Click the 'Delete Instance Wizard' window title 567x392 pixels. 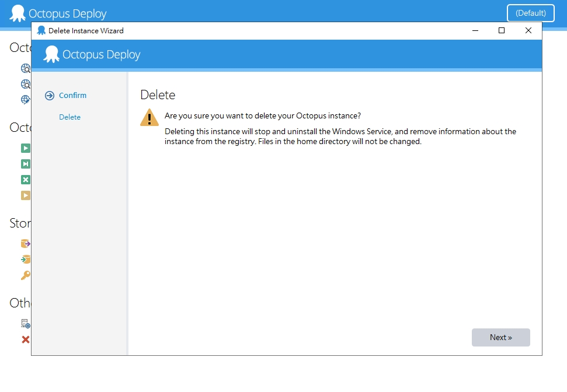(x=86, y=31)
